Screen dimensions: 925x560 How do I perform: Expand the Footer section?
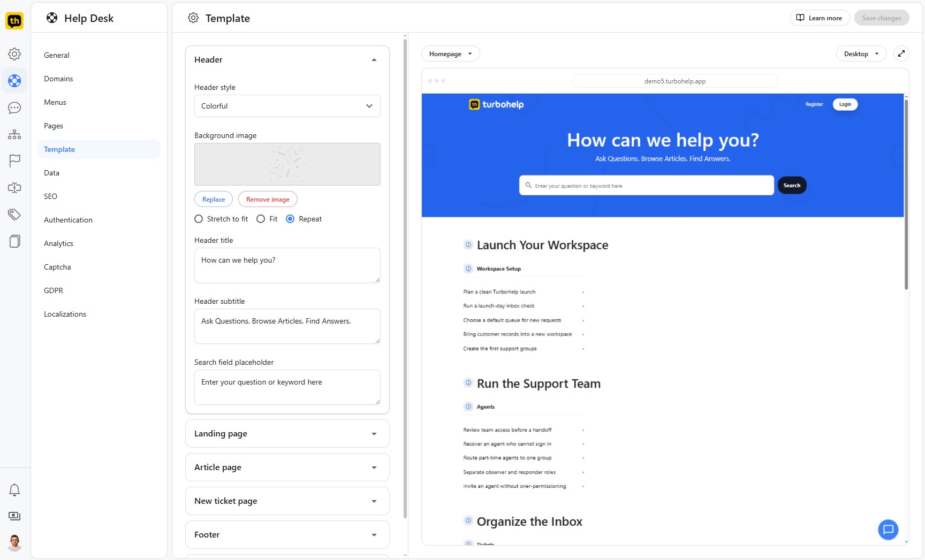pos(287,534)
